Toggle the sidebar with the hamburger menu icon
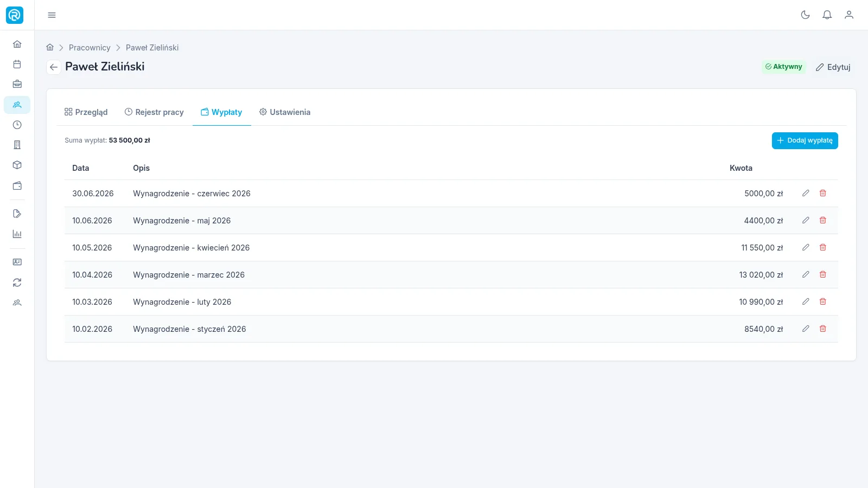Viewport: 868px width, 488px height. 52,15
